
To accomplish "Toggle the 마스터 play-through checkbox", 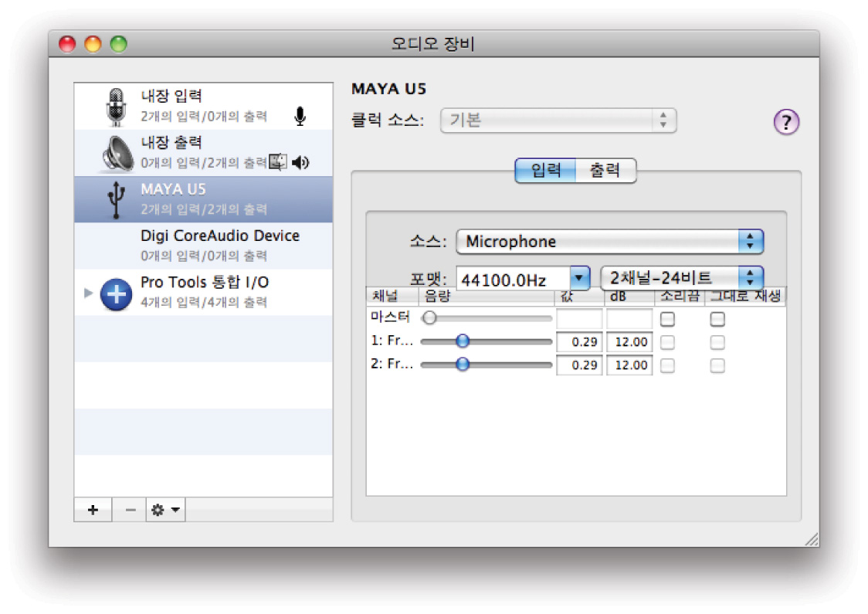I will coord(717,319).
